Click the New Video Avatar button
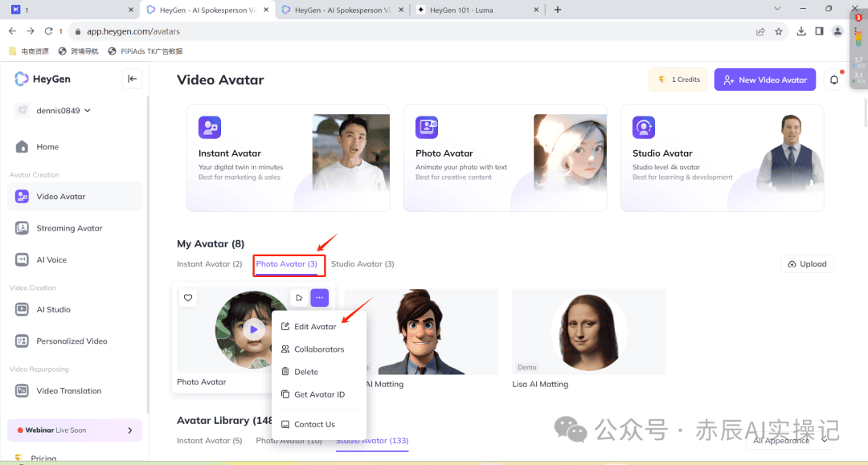This screenshot has height=465, width=868. tap(764, 79)
